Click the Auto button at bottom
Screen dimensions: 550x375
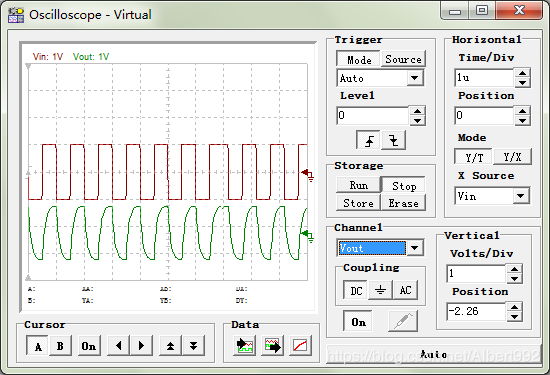pos(434,354)
